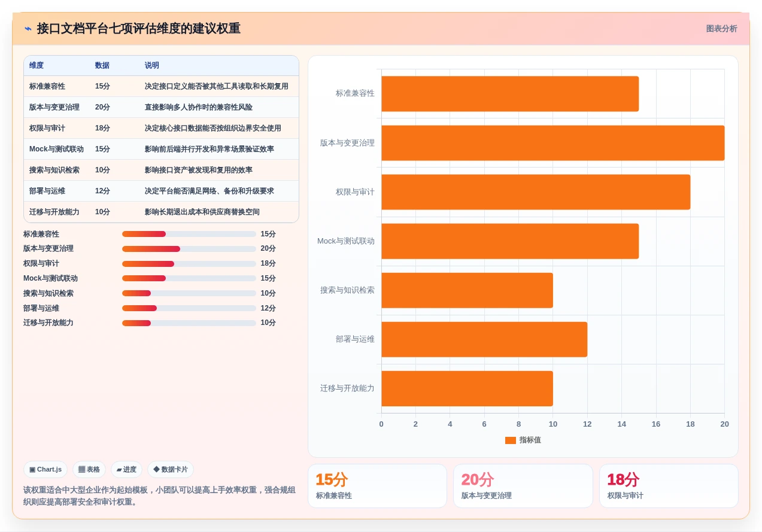
Task: Select the 搜索与知识检索 table row name
Action: click(54, 170)
